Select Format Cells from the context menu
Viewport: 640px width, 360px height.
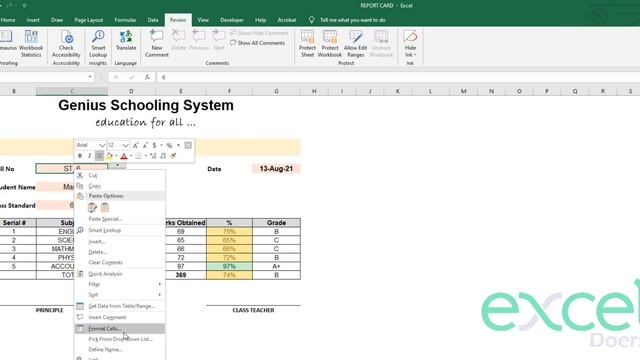coord(120,329)
